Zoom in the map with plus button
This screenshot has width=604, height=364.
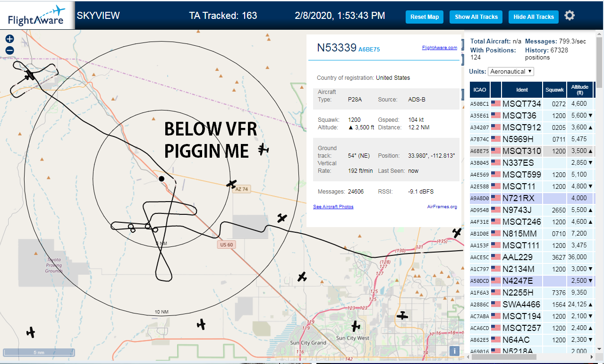point(9,39)
